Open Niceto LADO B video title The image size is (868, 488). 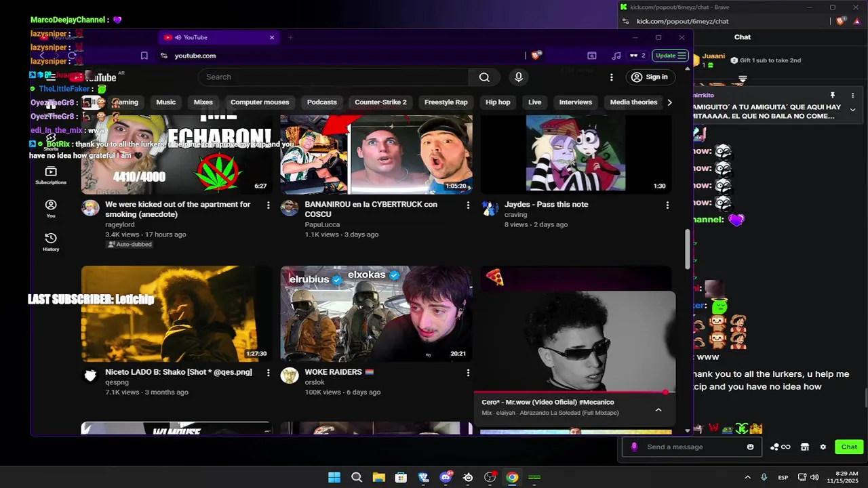click(x=178, y=372)
